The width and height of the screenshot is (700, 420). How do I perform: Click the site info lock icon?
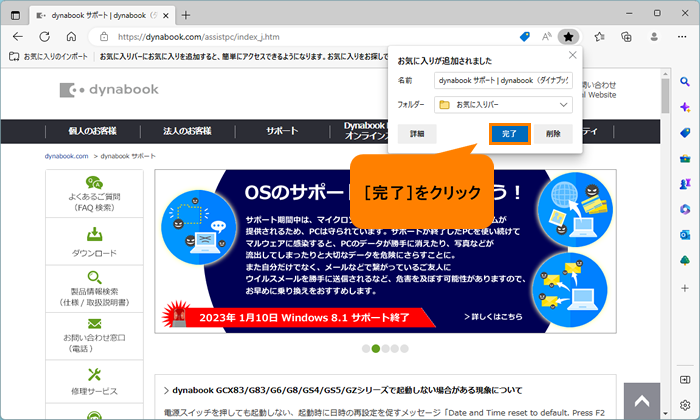[104, 37]
